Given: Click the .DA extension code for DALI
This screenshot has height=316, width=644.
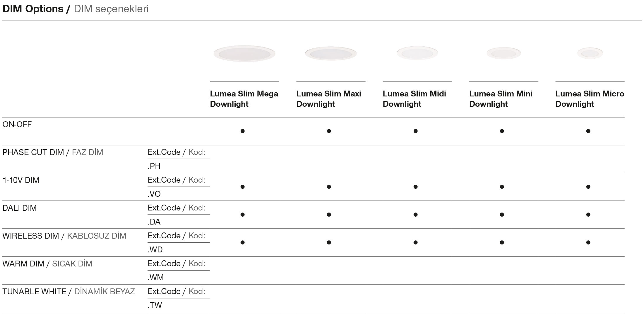Looking at the screenshot, I should (x=154, y=222).
